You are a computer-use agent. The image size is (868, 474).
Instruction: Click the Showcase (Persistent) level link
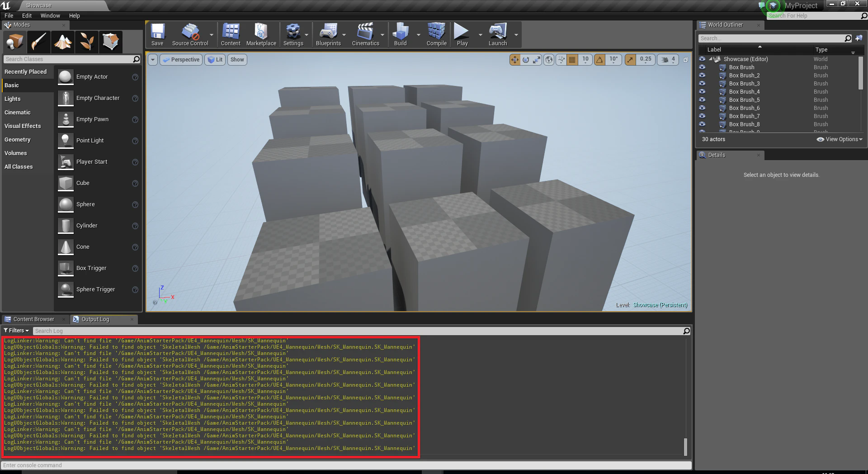pos(660,305)
